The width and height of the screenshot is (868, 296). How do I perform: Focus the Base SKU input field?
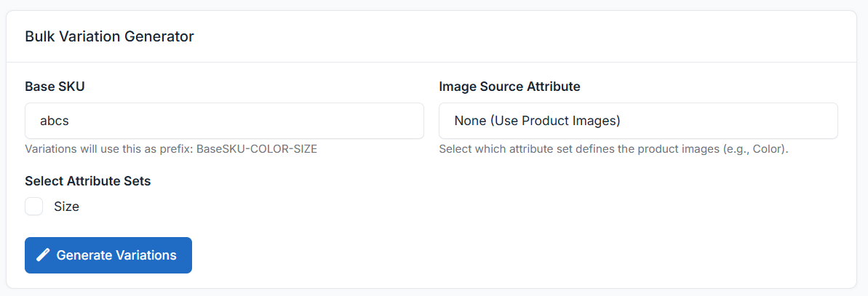coord(224,121)
